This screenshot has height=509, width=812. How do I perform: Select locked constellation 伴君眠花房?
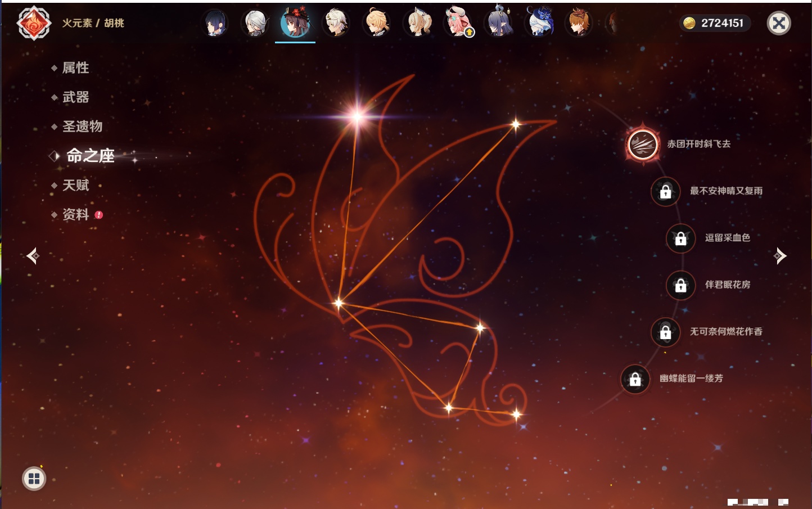tap(727, 285)
